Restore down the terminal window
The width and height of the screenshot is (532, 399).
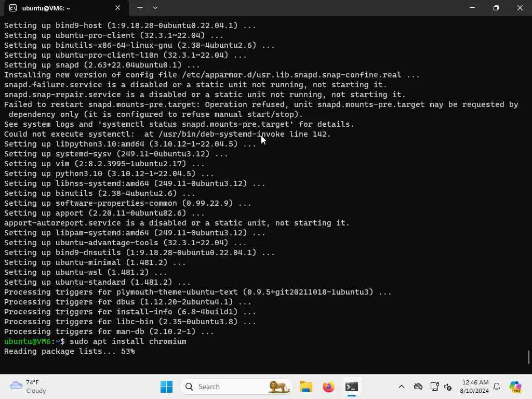[x=496, y=8]
